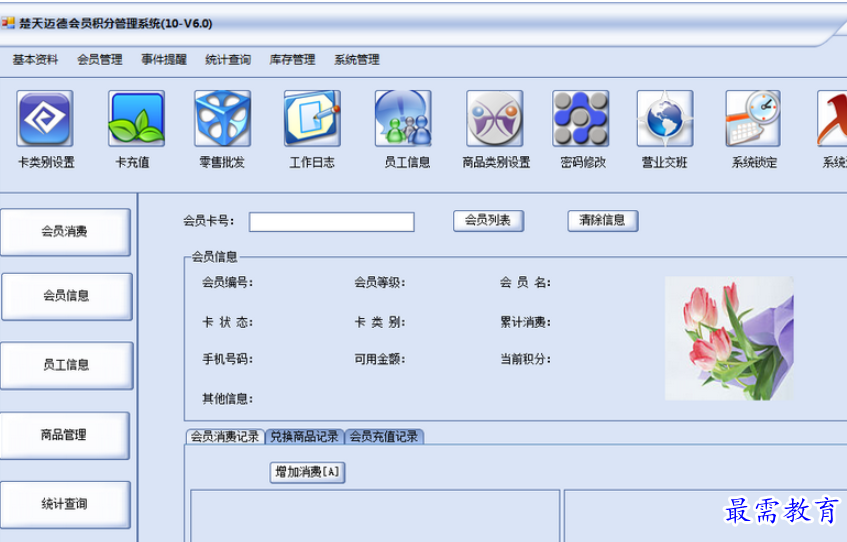Screen dimensions: 847x542
Task: Click the 会员列表 button
Action: [x=488, y=220]
